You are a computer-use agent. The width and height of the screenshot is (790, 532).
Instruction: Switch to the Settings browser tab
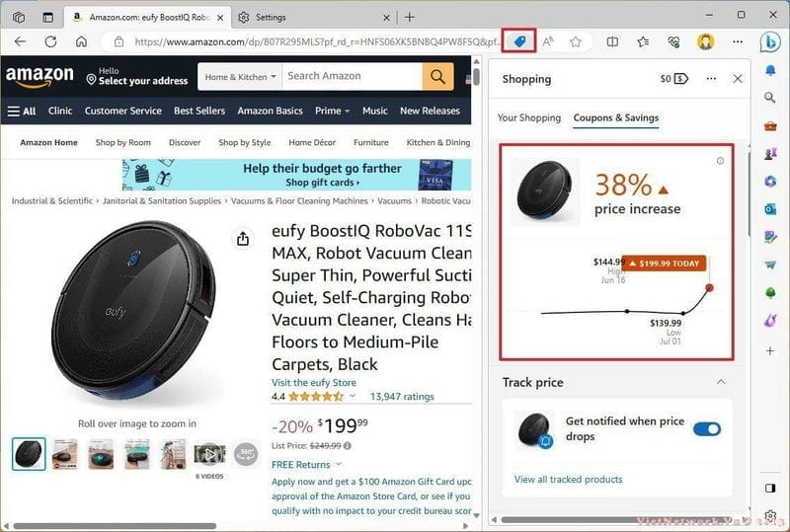[x=313, y=17]
